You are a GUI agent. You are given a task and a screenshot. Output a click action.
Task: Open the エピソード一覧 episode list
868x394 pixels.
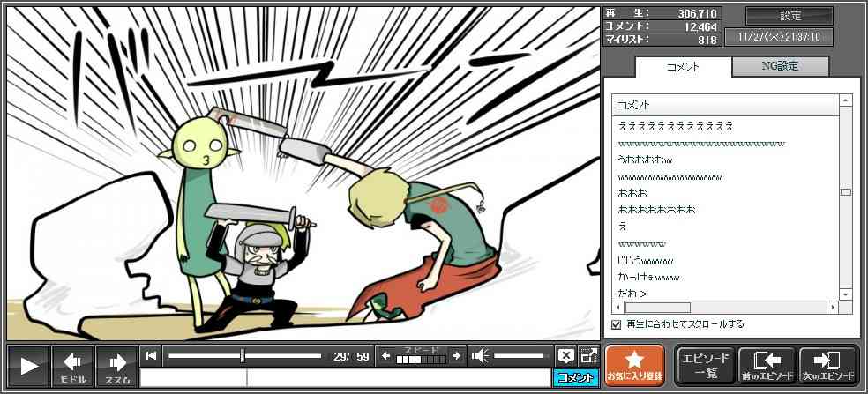point(705,365)
